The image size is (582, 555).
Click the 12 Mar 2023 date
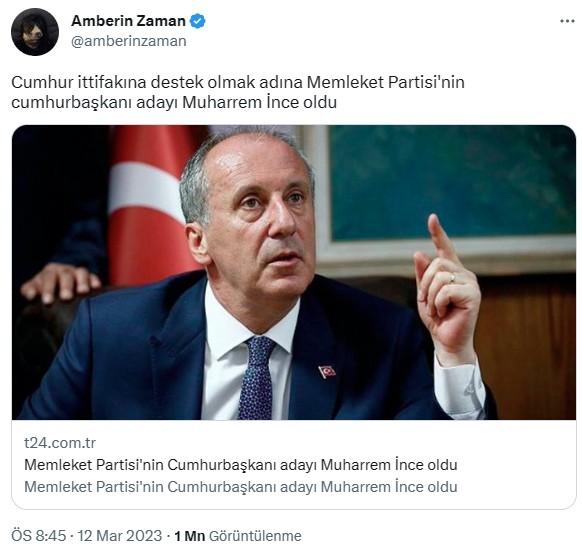(120, 536)
